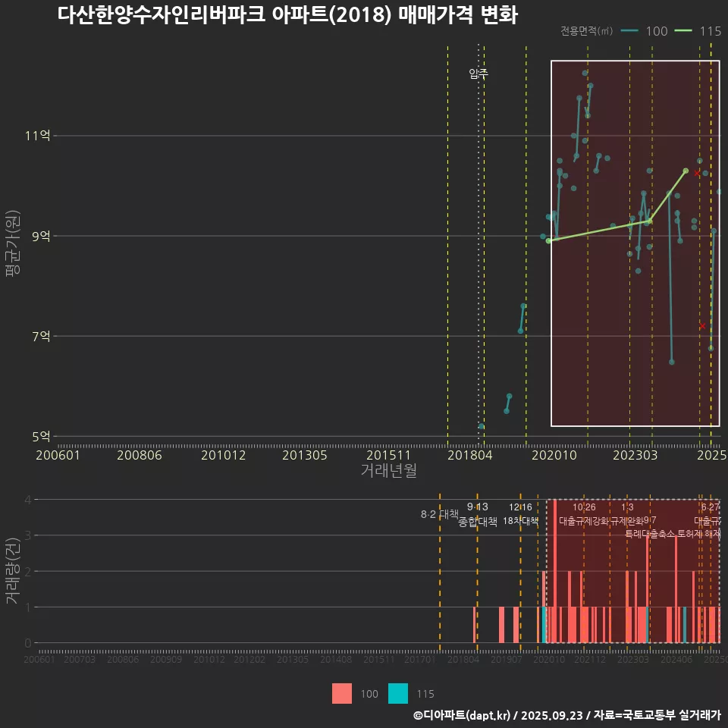Select the 9·13 종합대책 policy label
728x728 pixels.
click(478, 514)
